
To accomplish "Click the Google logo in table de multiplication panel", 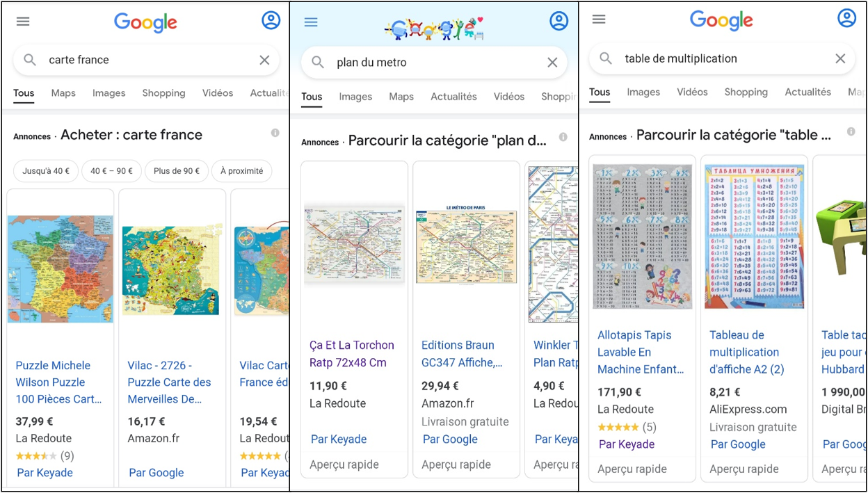I will (721, 21).
